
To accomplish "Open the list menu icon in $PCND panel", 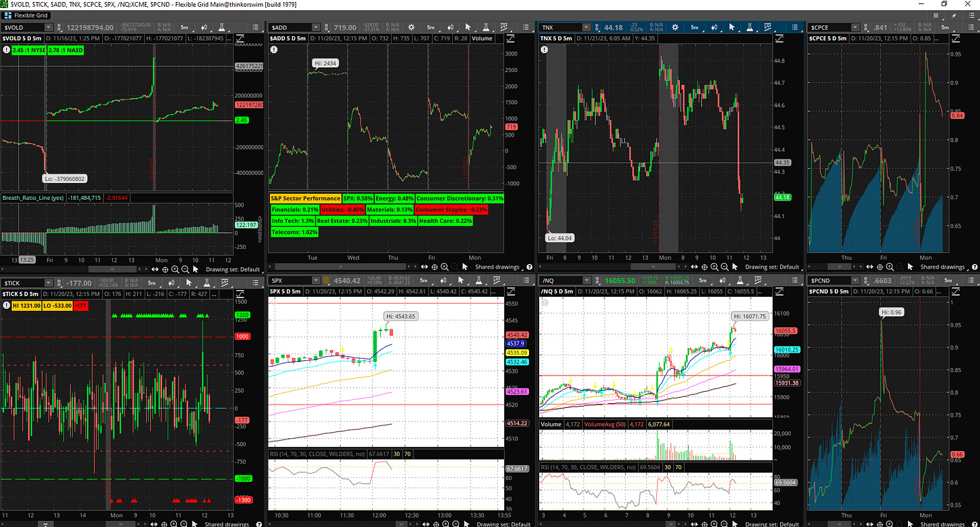I will (x=973, y=283).
